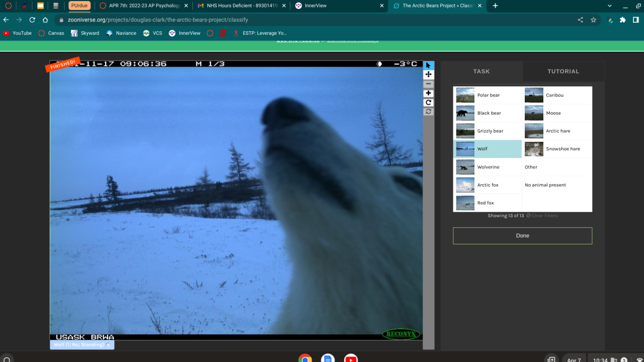The height and width of the screenshot is (362, 644).
Task: Choose Grizzly bear species
Action: coord(488,131)
